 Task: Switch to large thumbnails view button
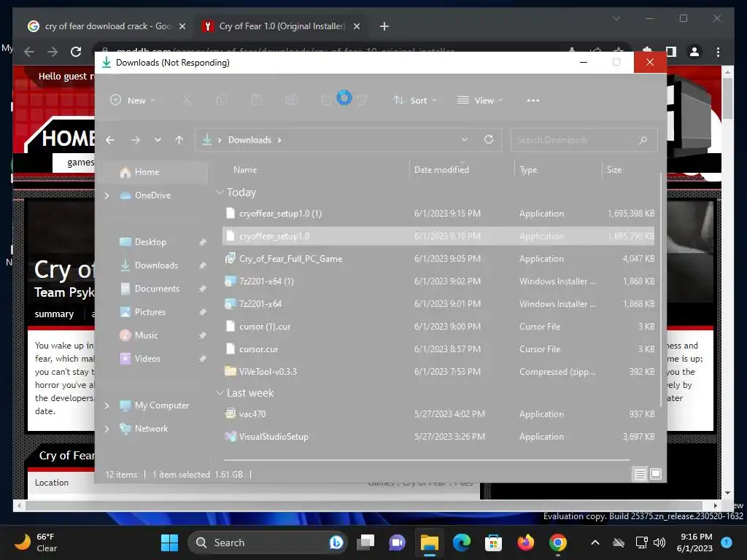[656, 474]
